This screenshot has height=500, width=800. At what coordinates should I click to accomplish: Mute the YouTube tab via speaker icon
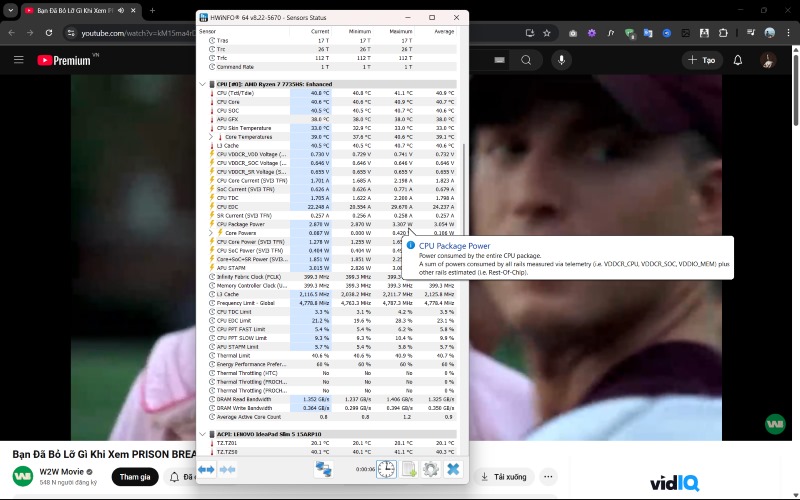click(x=121, y=10)
